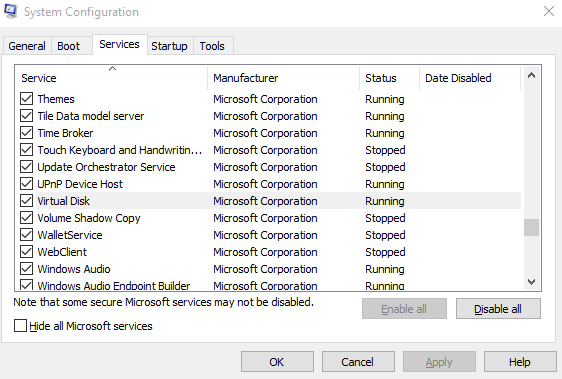Toggle the WebClient service checkbox
This screenshot has height=379, width=562.
coord(27,252)
